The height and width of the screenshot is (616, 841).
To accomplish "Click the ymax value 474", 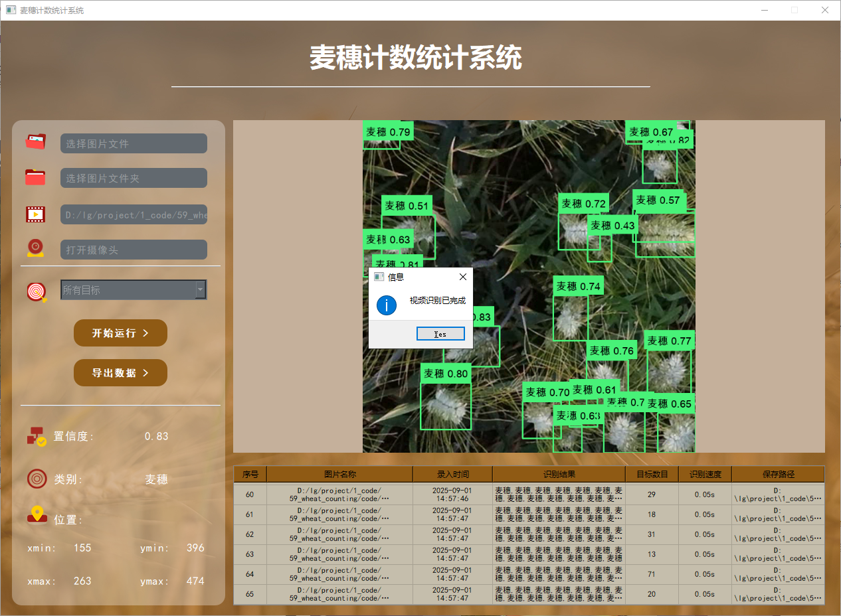I will point(195,581).
